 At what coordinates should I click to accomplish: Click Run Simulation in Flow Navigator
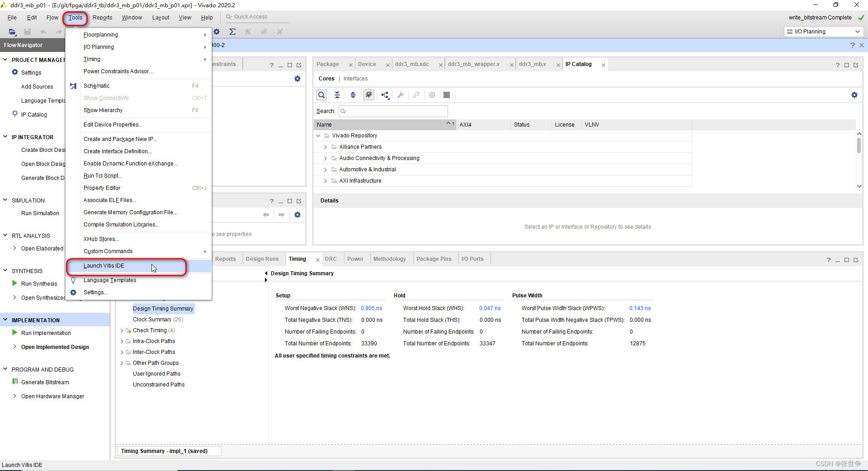click(40, 213)
